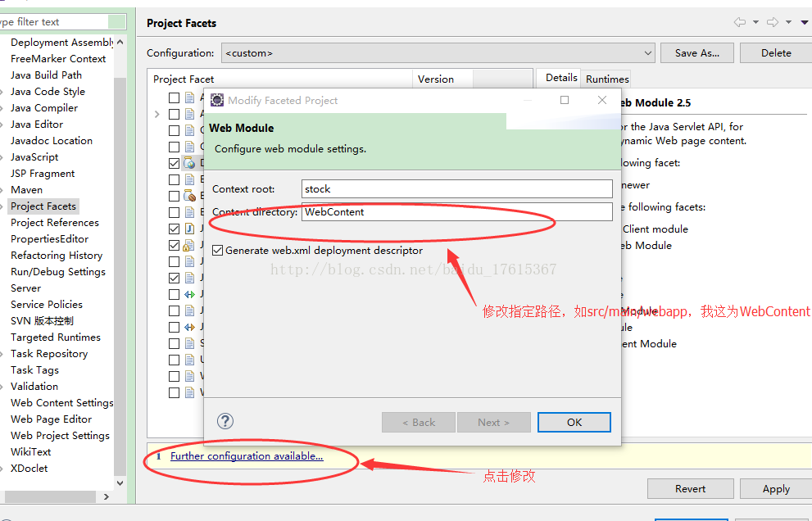
Task: Click the Version column header
Action: pyautogui.click(x=442, y=79)
